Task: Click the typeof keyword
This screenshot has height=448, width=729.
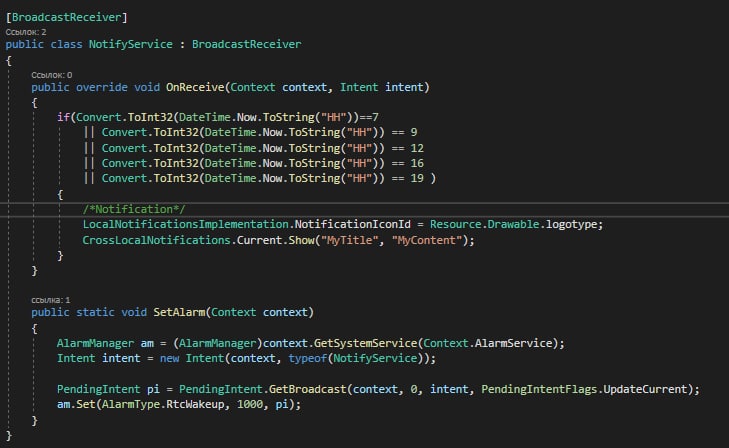Action: [x=307, y=358]
